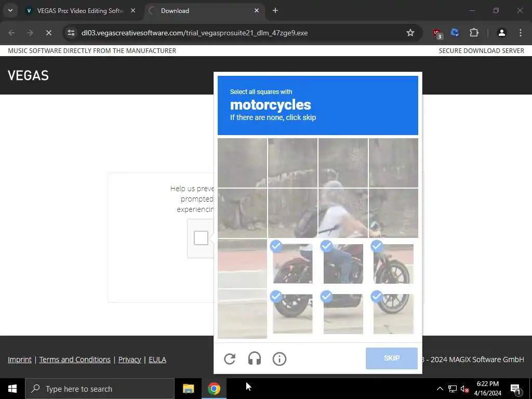The height and width of the screenshot is (399, 532).
Task: Open the clock showing 6:22 PM
Action: point(487,389)
